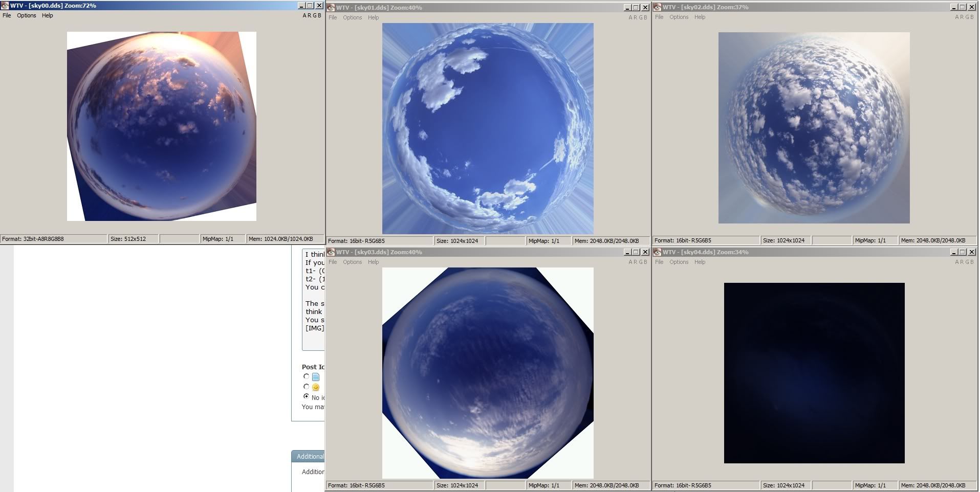
Task: Click 'Size: 1024x1024' status in sky01.dds window
Action: click(x=459, y=241)
